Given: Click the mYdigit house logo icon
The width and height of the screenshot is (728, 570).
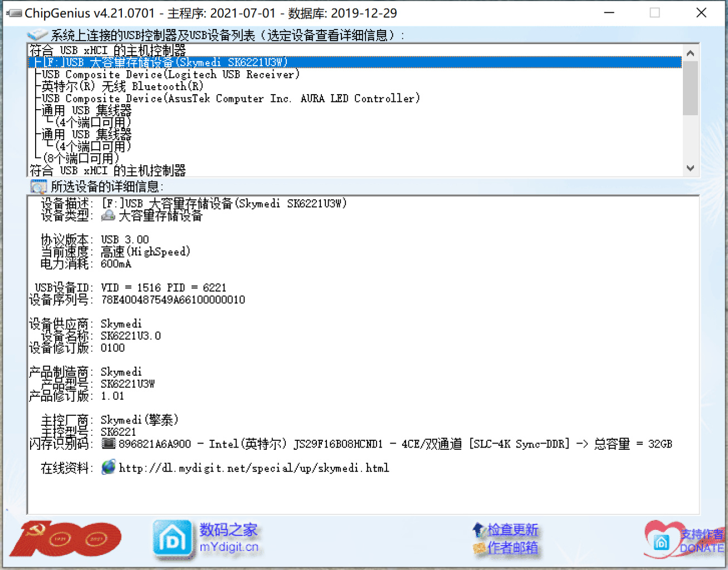Looking at the screenshot, I should tap(173, 539).
